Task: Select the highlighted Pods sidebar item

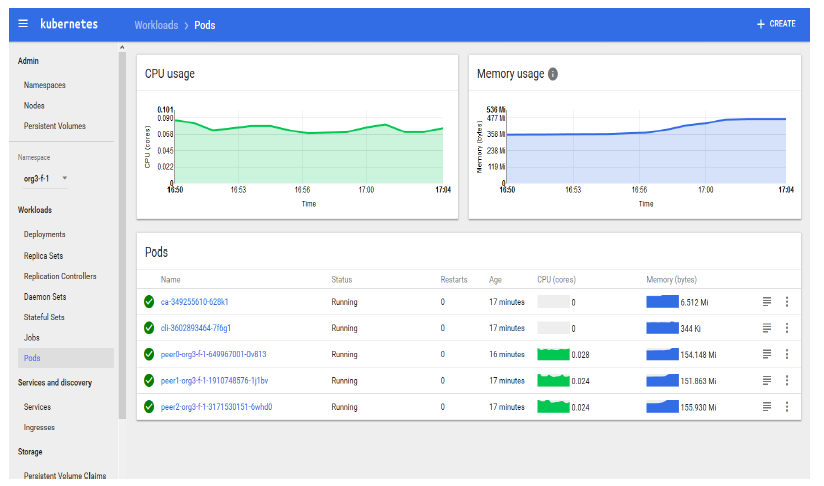Action: point(66,358)
